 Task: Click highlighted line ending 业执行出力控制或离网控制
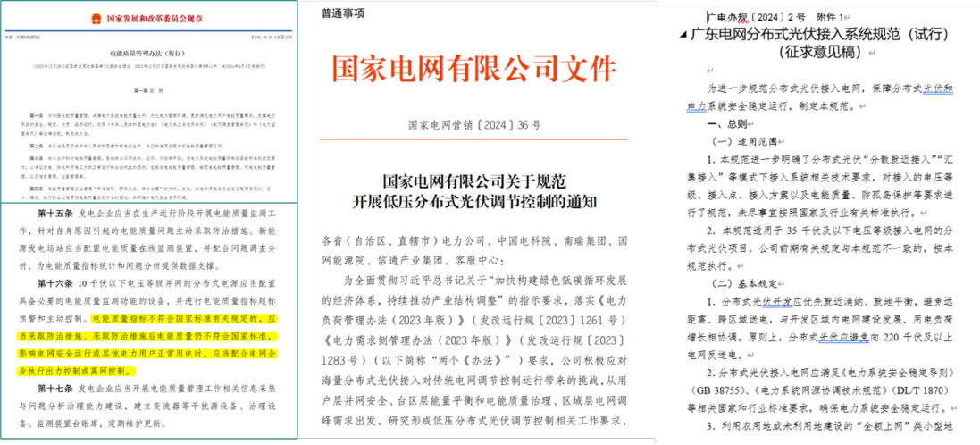point(74,371)
